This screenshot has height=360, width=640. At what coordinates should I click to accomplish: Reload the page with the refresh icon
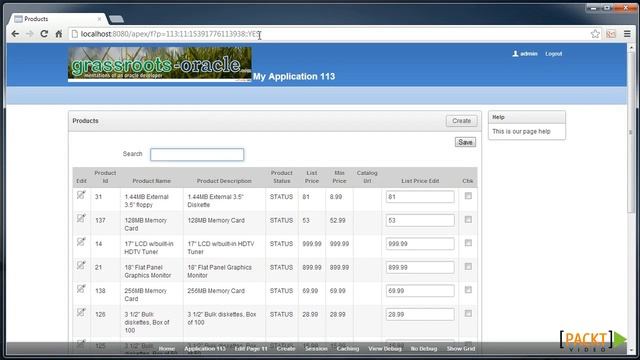(44, 34)
